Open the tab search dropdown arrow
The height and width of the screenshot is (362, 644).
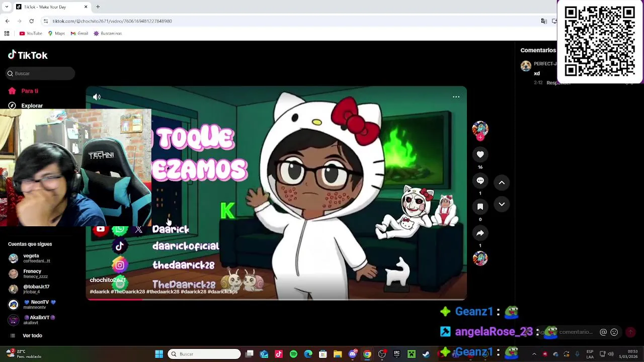coord(7,7)
